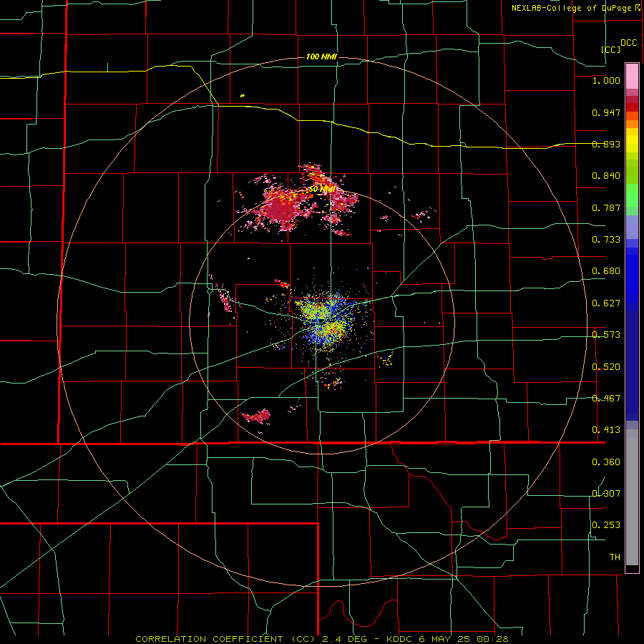Click the 0.627 scale value

point(606,303)
